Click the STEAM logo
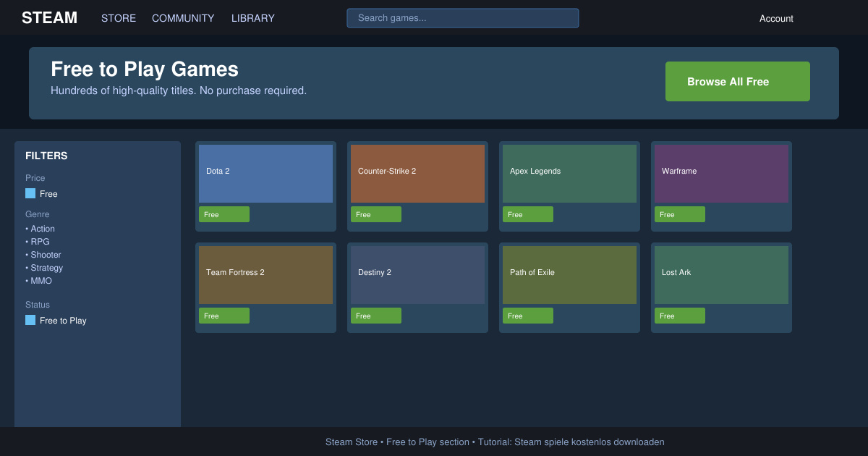 coord(49,18)
